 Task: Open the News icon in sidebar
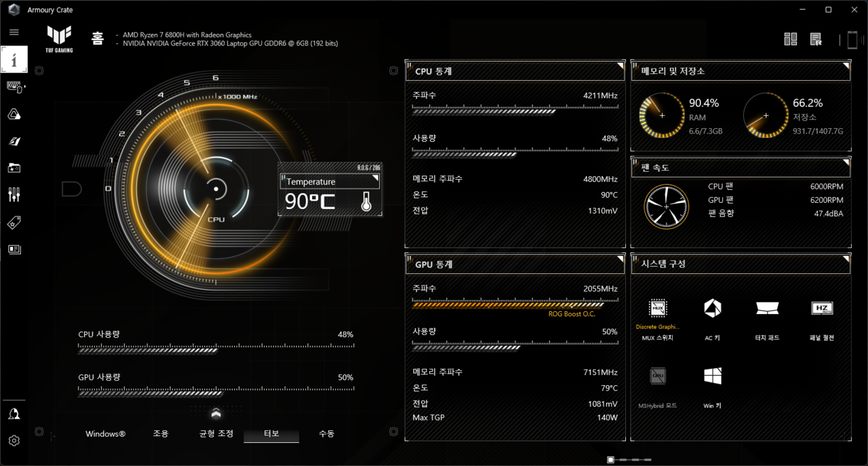point(14,250)
